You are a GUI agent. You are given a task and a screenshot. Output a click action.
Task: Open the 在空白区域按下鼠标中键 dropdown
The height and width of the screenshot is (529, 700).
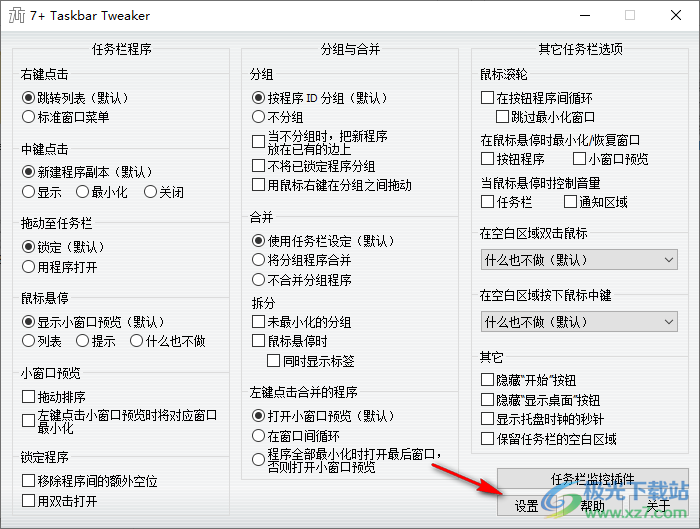pos(579,322)
